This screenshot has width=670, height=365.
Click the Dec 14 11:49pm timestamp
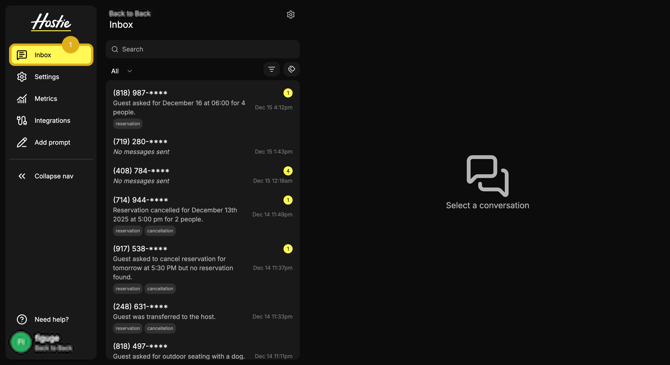pos(272,215)
